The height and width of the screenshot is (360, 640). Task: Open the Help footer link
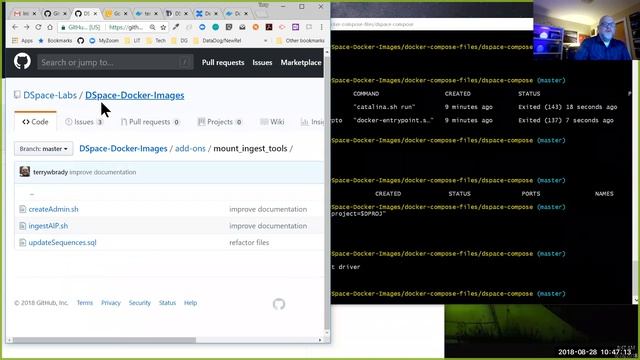pos(191,303)
